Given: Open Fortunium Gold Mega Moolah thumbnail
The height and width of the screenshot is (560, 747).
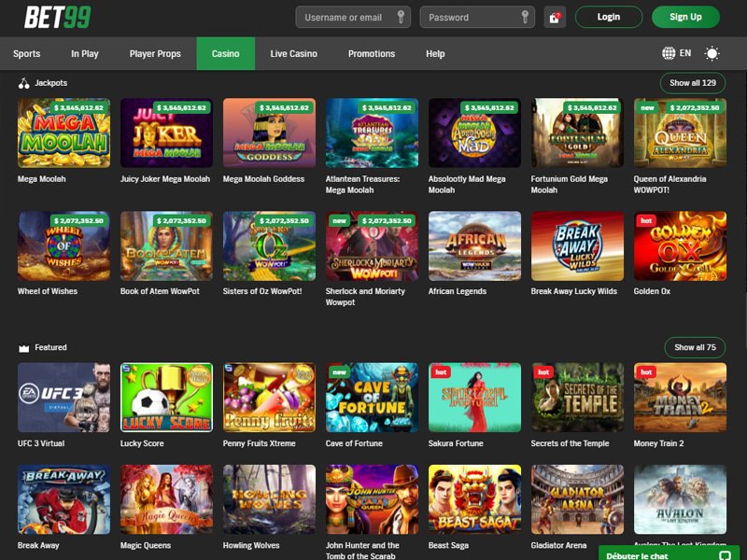Looking at the screenshot, I should coord(577,133).
